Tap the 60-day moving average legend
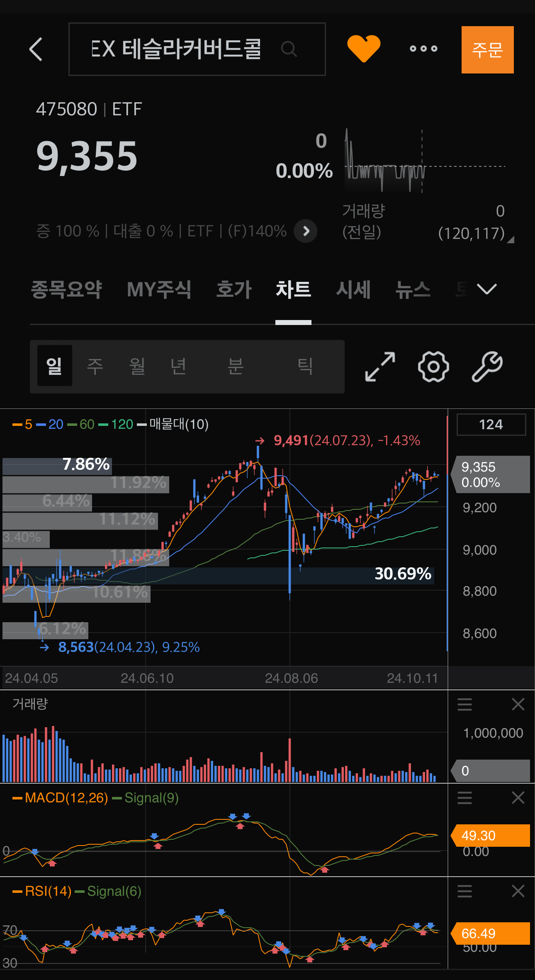Viewport: 535px width, 980px height. (81, 424)
